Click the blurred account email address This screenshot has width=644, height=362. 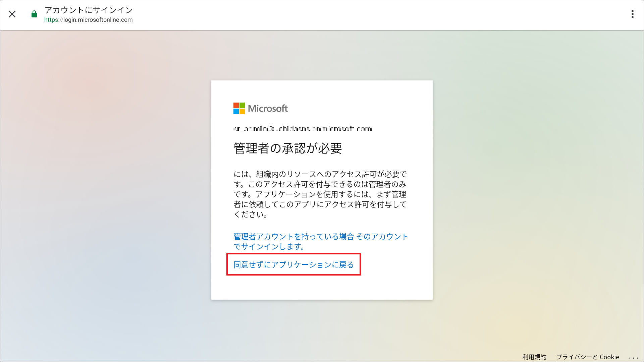303,129
